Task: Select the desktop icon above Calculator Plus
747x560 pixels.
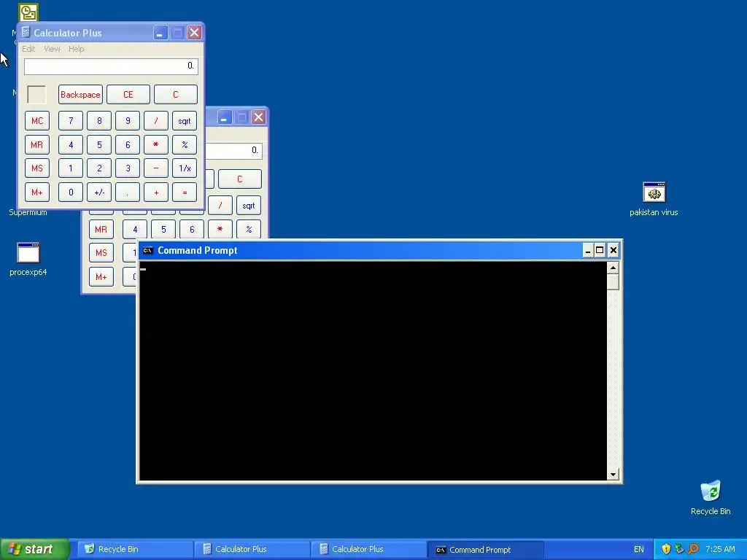Action: 28,12
